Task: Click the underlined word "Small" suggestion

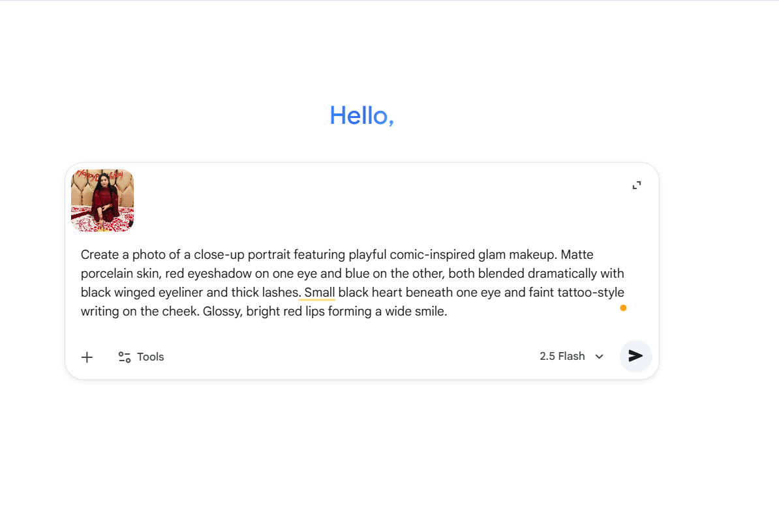Action: [319, 292]
